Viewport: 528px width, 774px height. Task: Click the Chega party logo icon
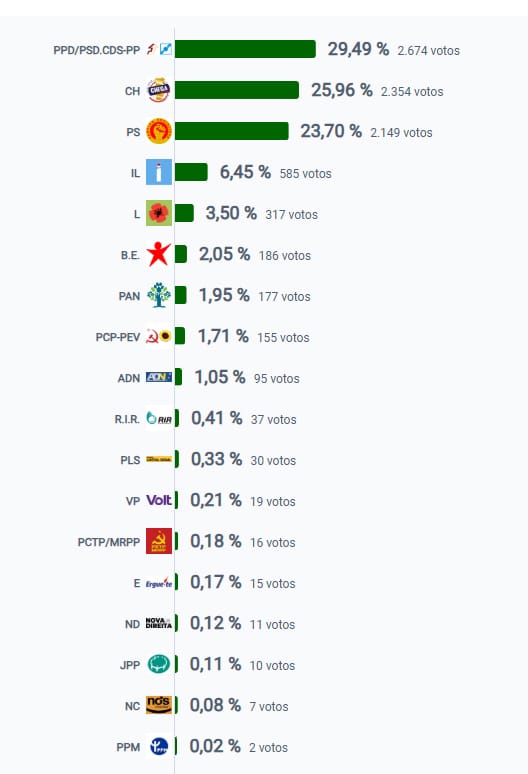(159, 90)
